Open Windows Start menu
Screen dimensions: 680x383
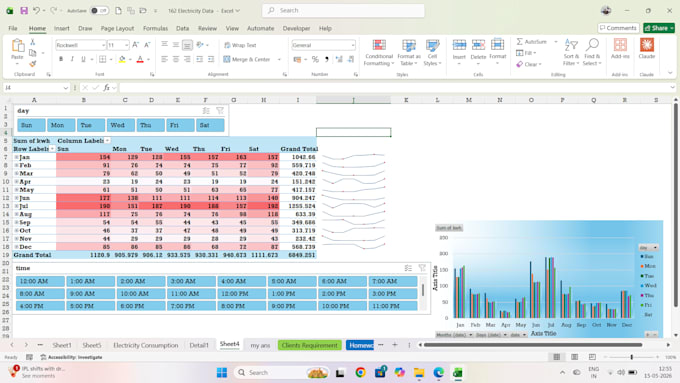point(222,373)
